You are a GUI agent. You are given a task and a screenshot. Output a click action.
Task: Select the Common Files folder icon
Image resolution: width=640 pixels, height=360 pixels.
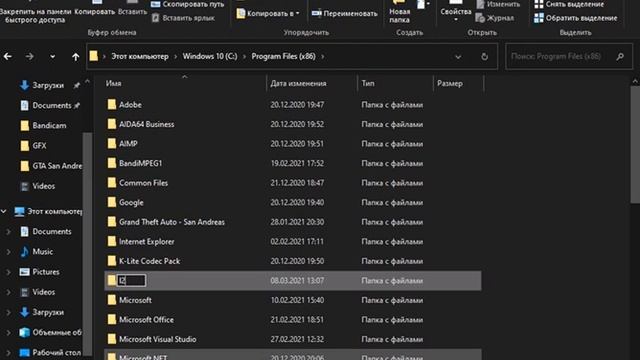(111, 183)
